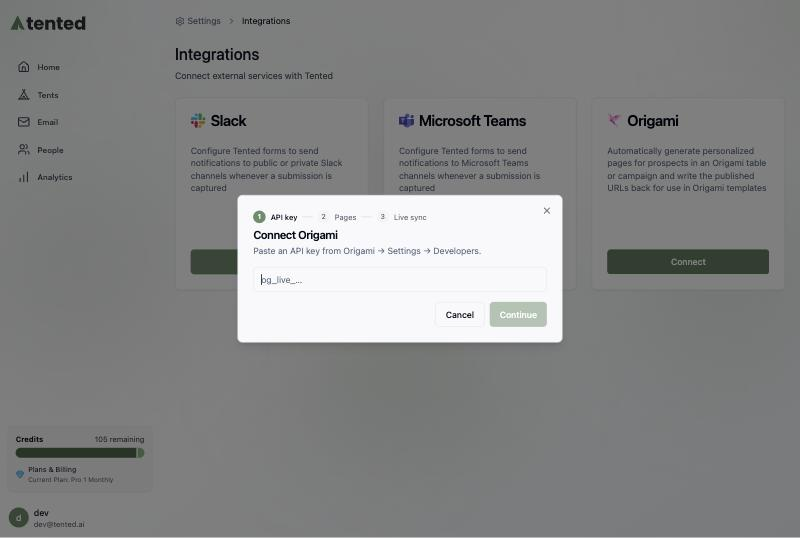800x538 pixels.
Task: Click the 105 remaining credits text
Action: pos(119,439)
